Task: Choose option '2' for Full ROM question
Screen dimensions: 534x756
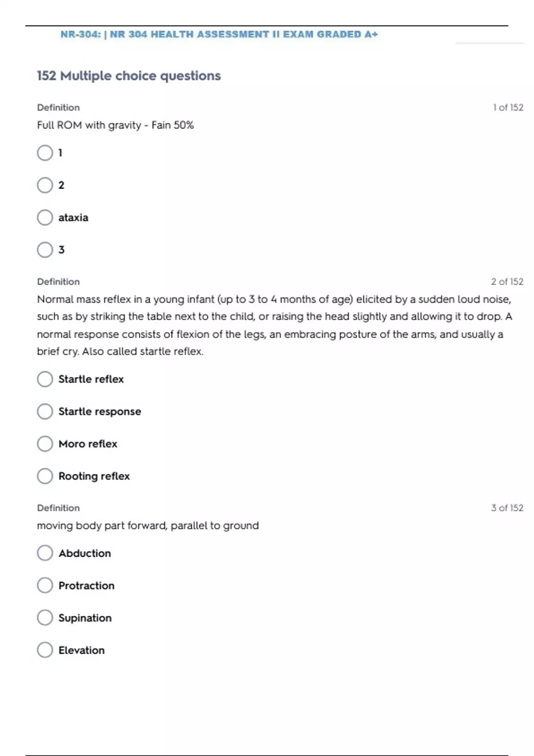Action: pos(45,185)
